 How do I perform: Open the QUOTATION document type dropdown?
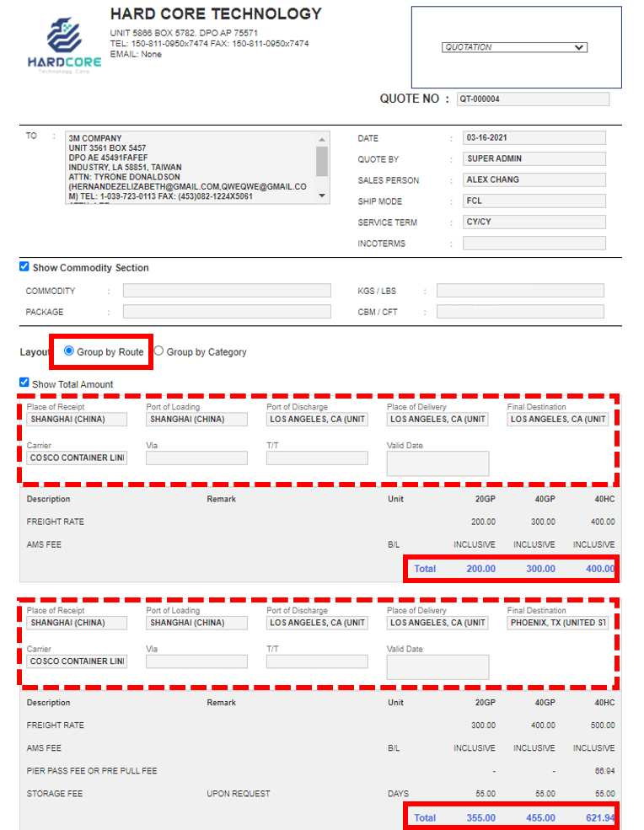pos(514,48)
